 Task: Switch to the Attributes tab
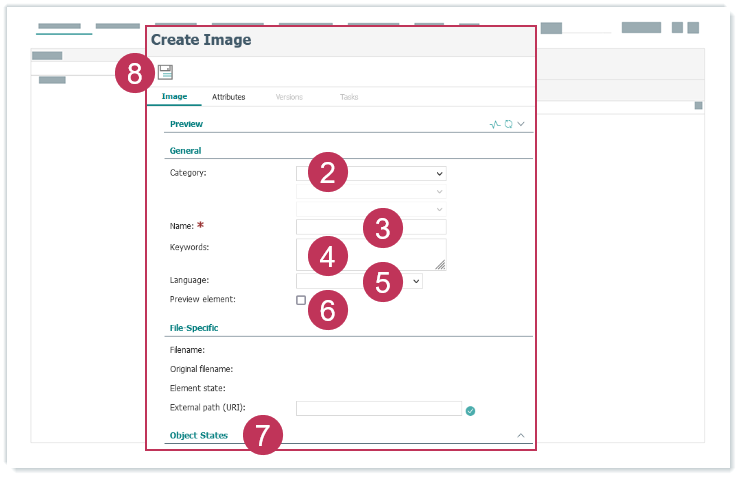click(229, 97)
